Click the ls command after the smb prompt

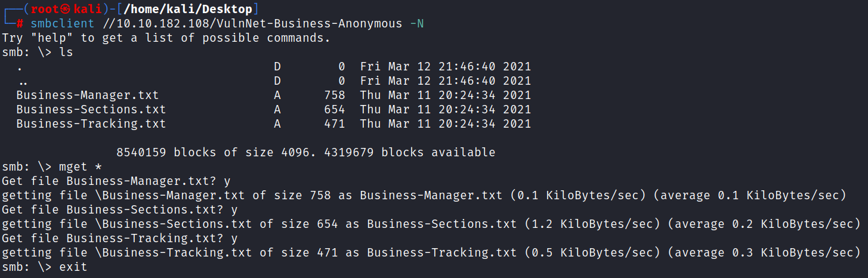pos(66,52)
